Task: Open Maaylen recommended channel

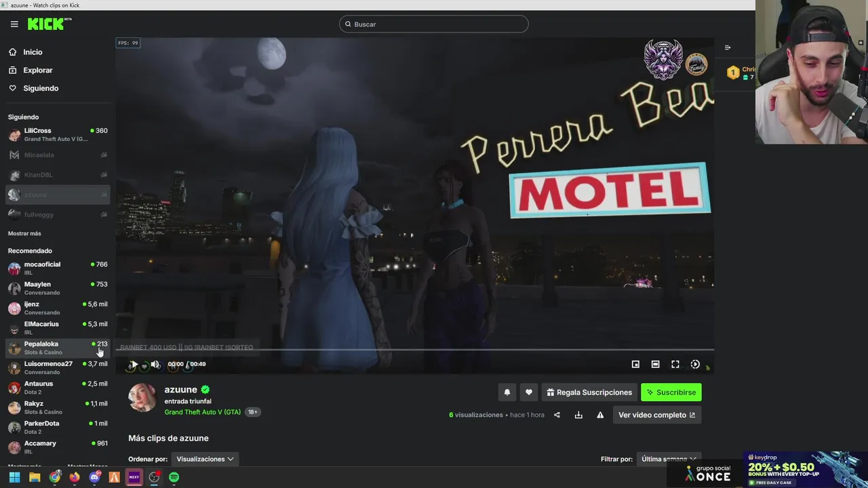Action: point(58,288)
